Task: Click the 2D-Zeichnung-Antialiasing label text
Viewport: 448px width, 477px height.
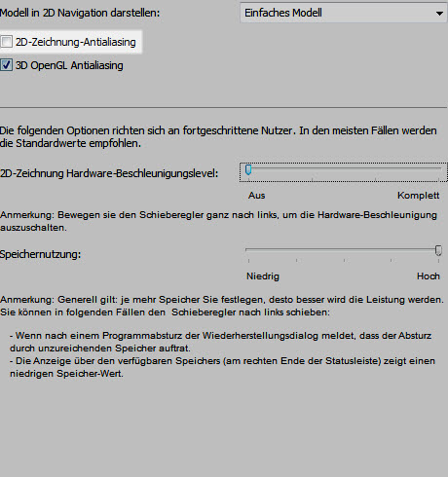Action: click(76, 42)
